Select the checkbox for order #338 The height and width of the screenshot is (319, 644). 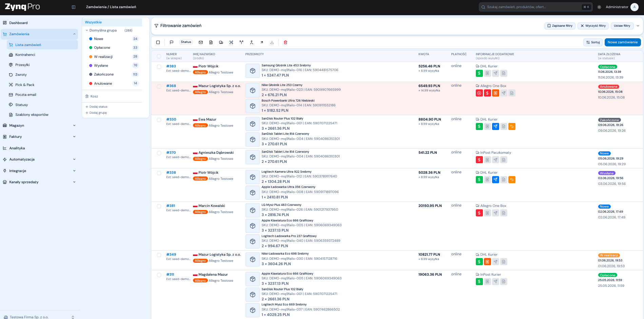tap(159, 173)
